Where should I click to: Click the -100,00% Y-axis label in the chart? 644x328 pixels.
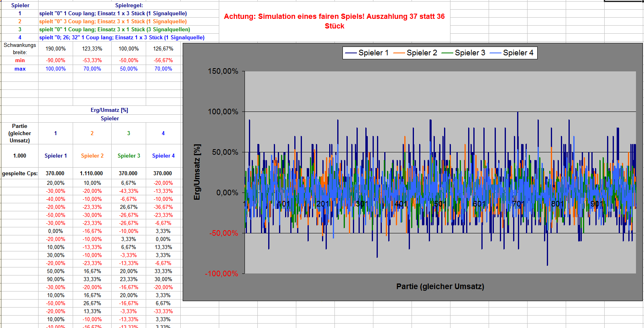222,273
